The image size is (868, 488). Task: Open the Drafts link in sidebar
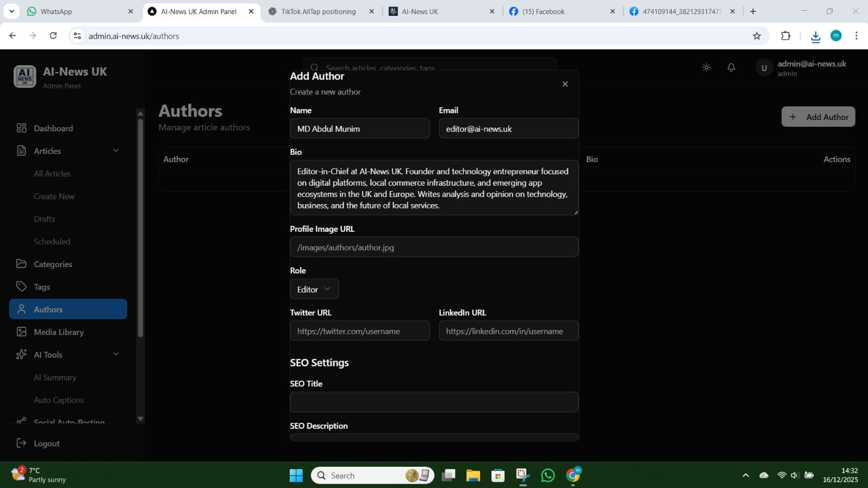coord(44,219)
